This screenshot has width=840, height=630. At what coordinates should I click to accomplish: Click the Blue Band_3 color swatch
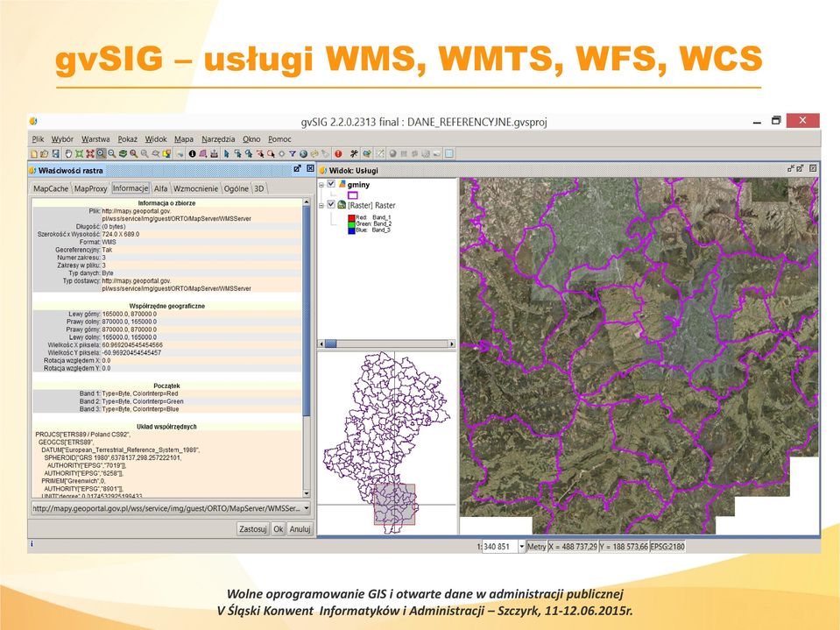tap(351, 230)
